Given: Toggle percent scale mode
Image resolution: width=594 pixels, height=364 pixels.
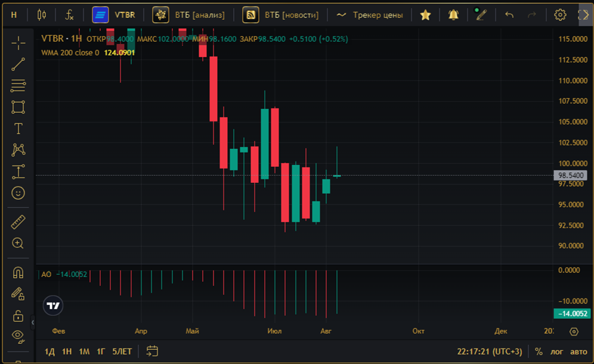Looking at the screenshot, I should click(x=539, y=351).
